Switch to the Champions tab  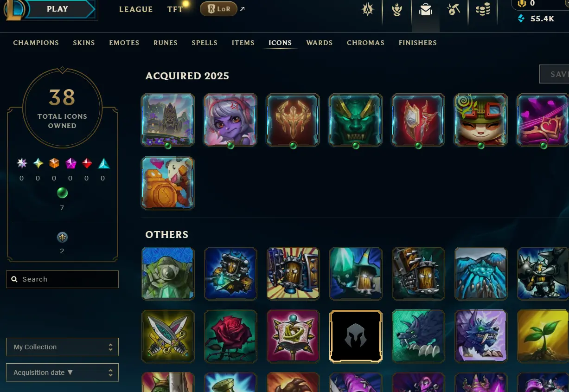[36, 43]
